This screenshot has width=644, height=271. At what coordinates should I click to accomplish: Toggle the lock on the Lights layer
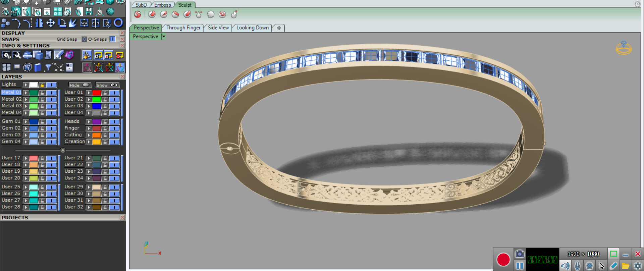coord(42,85)
